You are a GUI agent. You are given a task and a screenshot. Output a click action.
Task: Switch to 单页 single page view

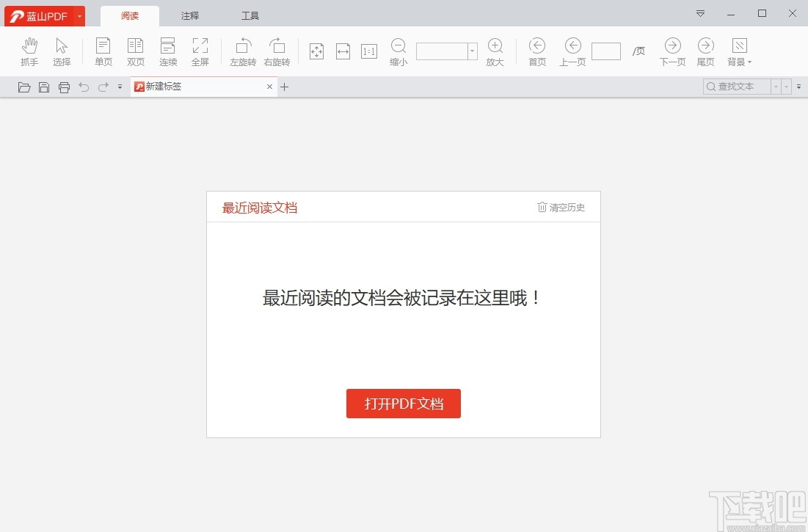click(x=103, y=50)
